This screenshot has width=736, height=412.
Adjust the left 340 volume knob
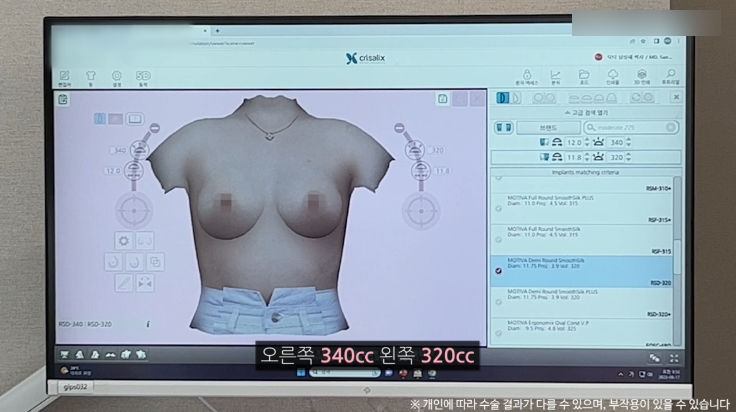tap(140, 149)
